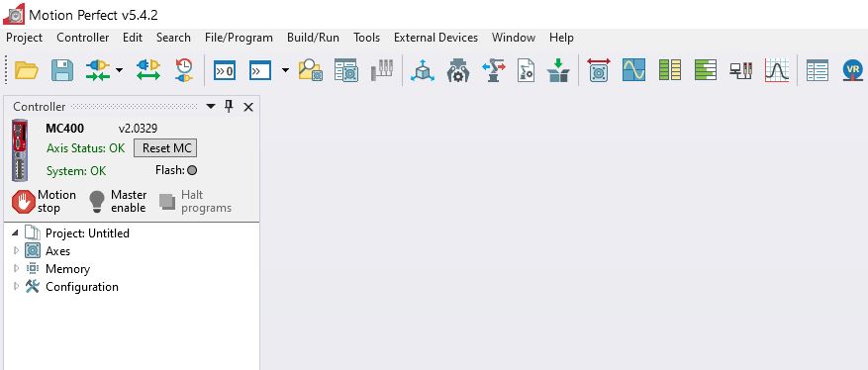Expand the Axes tree node
The height and width of the screenshot is (370, 868).
[x=16, y=250]
